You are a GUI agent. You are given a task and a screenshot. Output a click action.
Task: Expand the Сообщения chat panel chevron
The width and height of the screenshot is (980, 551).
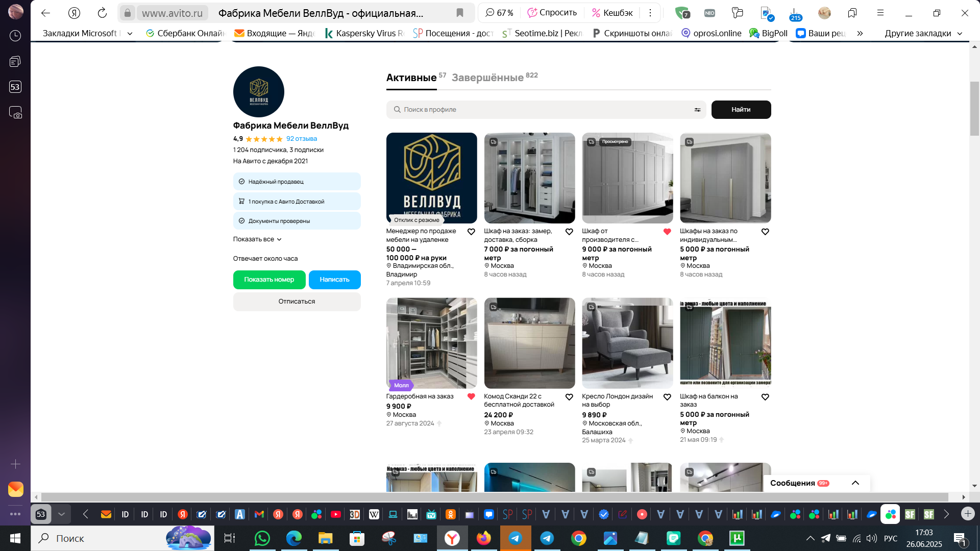[855, 483]
